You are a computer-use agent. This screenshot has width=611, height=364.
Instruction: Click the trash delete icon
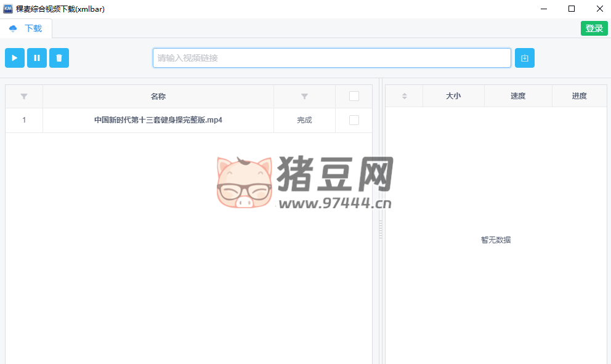tap(59, 58)
